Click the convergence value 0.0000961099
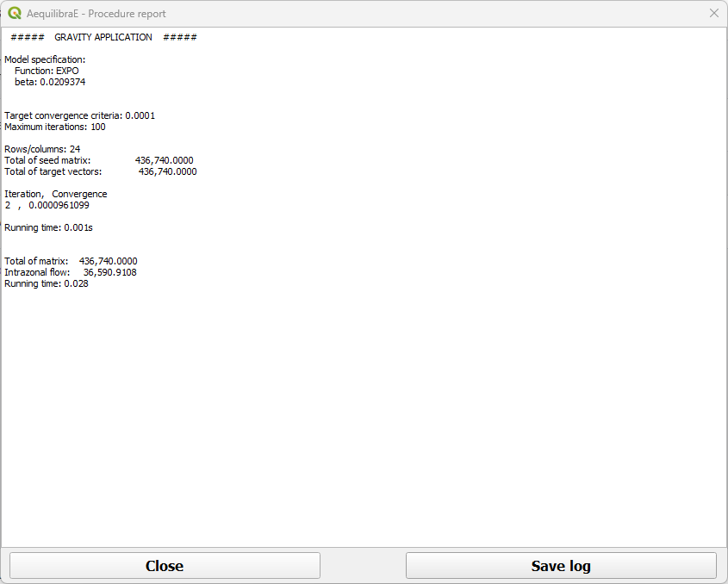Screen dimensions: 728x584 coord(59,205)
